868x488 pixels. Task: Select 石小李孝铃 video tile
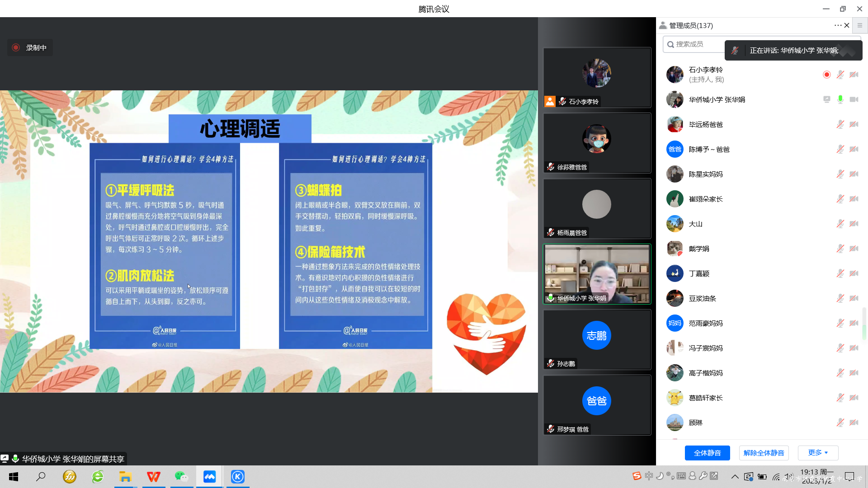tap(597, 77)
